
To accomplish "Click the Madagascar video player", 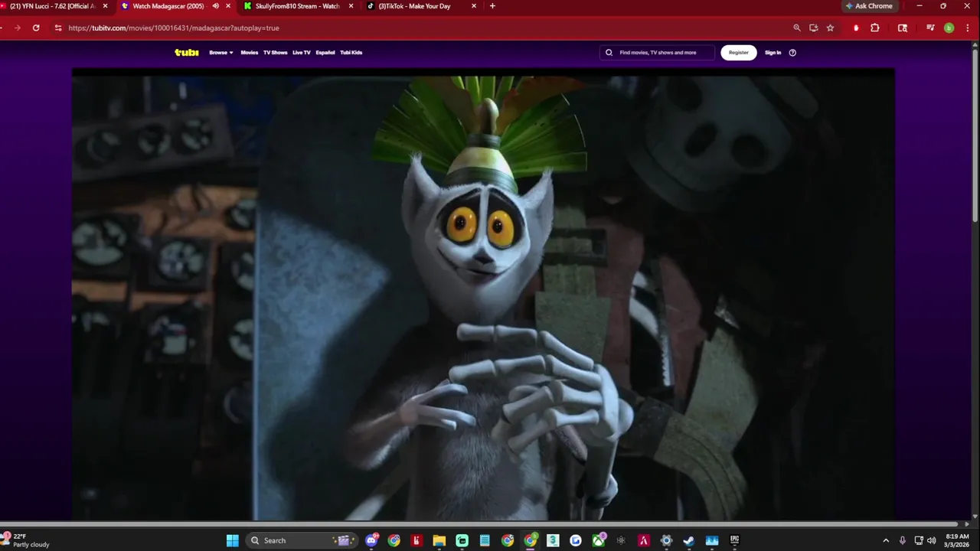I will coord(483,295).
